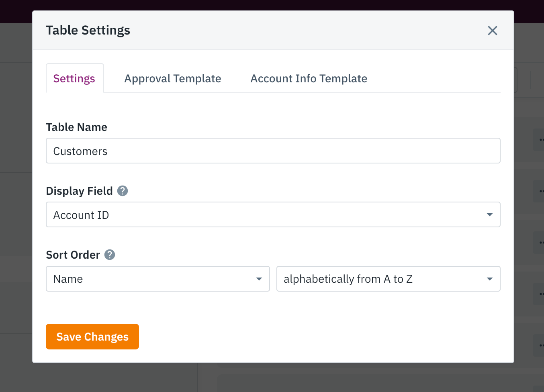Switch to the Settings tab
Viewport: 544px width, 392px height.
tap(74, 78)
